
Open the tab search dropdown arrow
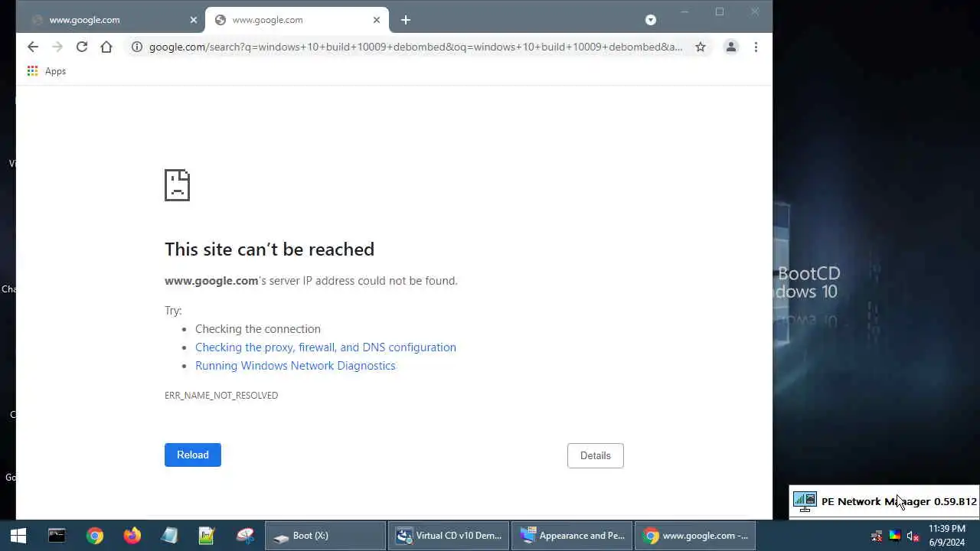[651, 20]
